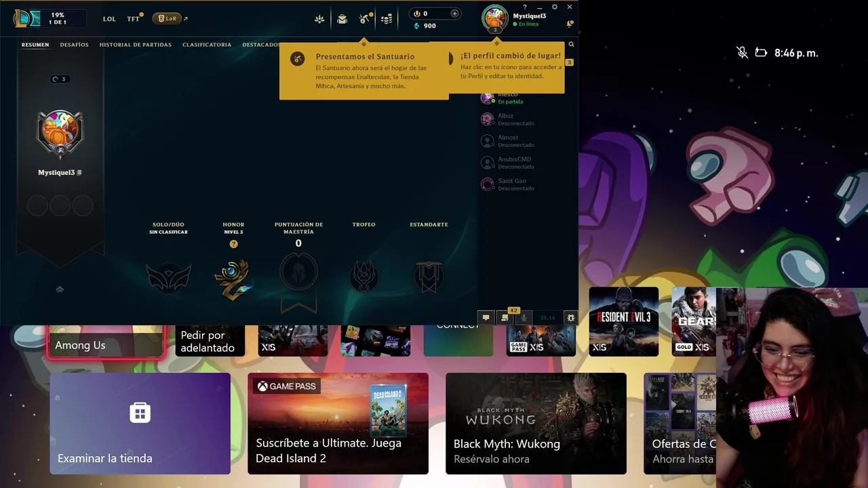This screenshot has width=868, height=488.
Task: Switch to the Destacados tab
Action: pos(261,45)
